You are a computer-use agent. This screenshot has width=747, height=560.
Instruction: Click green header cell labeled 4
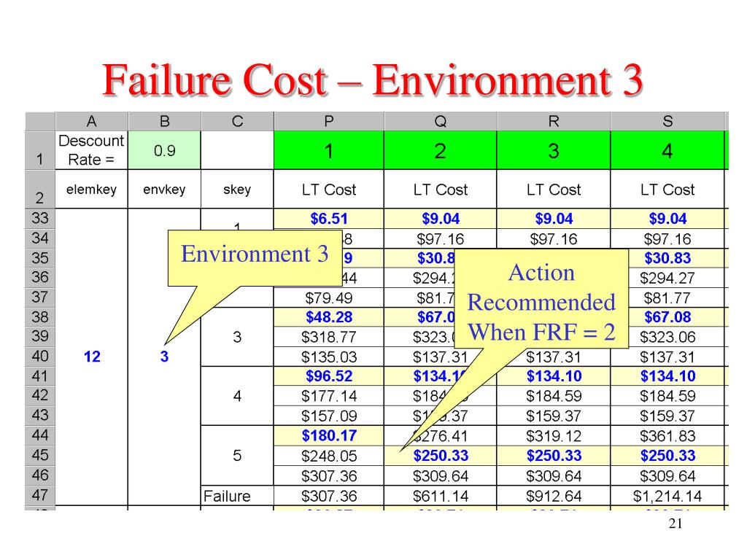[667, 150]
